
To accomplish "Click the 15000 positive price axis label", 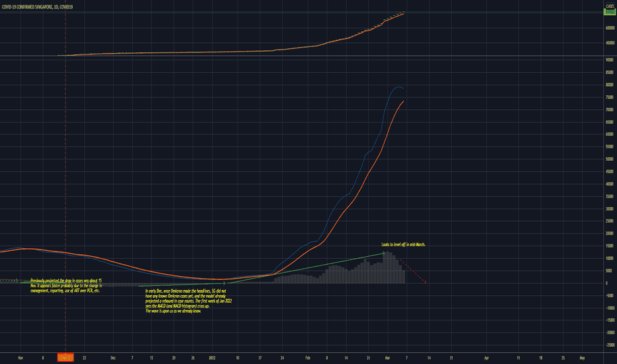I will pyautogui.click(x=610, y=246).
